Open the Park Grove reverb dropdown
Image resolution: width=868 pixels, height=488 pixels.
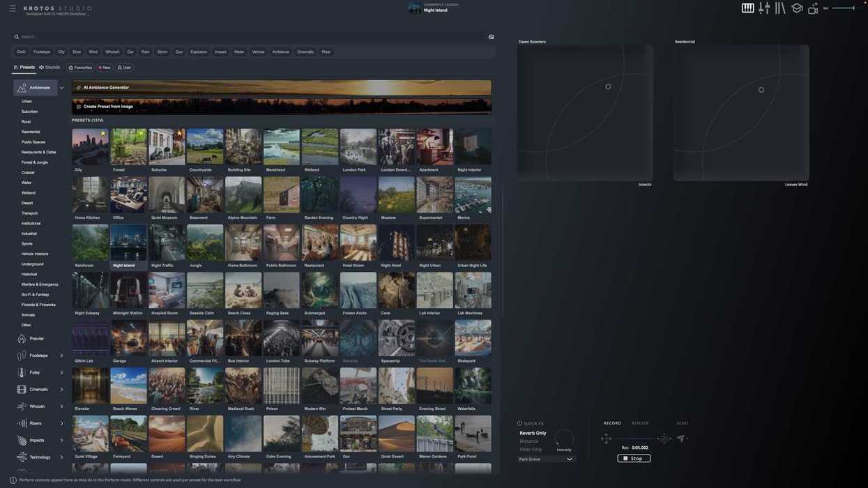coord(546,459)
